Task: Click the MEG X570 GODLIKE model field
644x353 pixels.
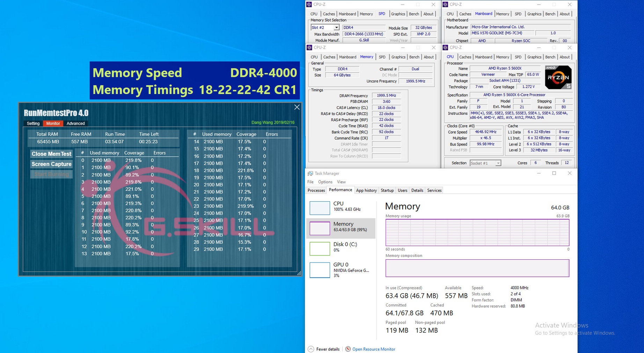Action: tap(502, 33)
